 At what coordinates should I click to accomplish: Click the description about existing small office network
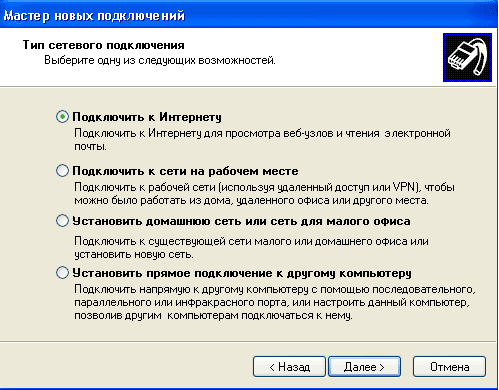click(x=251, y=248)
